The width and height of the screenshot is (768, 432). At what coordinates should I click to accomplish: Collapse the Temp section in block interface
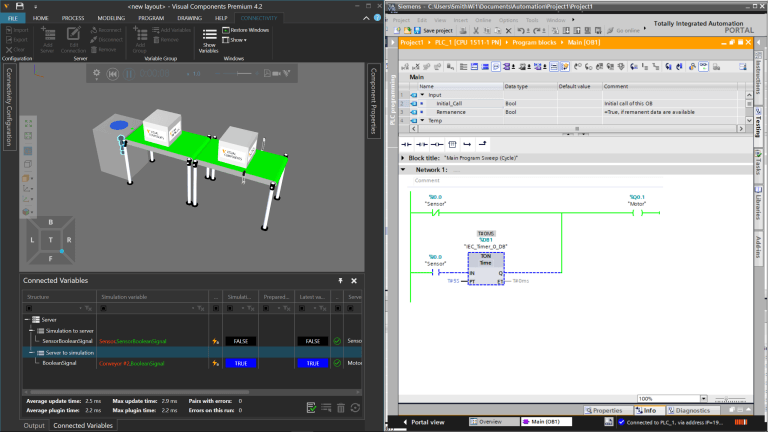click(x=422, y=120)
